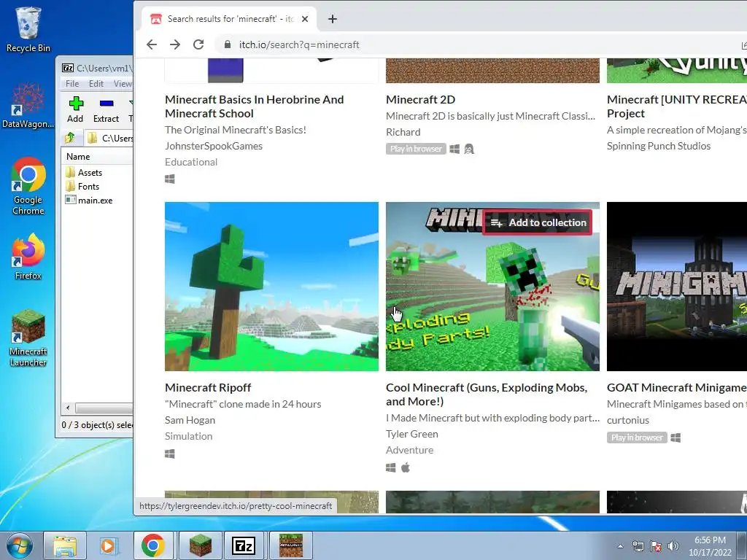747x560 pixels.
Task: Open 'Cool Minecraft (Guns, Exploding Mobs' title
Action: 487,394
